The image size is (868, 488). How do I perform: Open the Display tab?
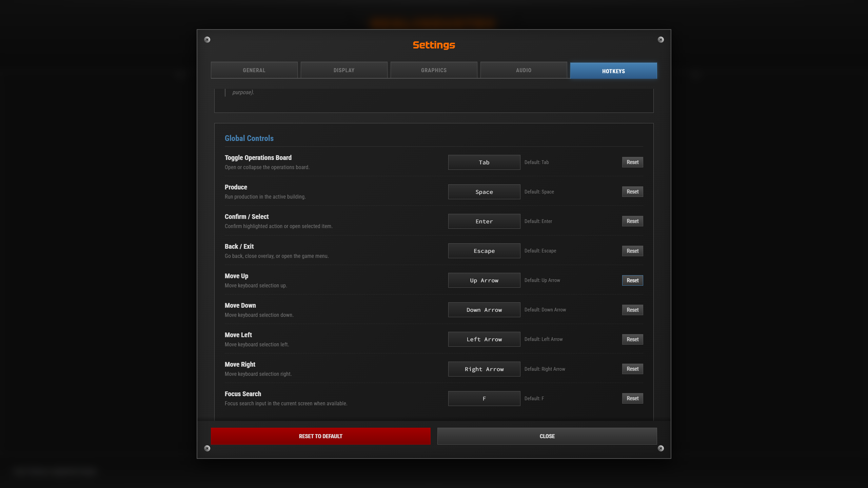click(344, 70)
